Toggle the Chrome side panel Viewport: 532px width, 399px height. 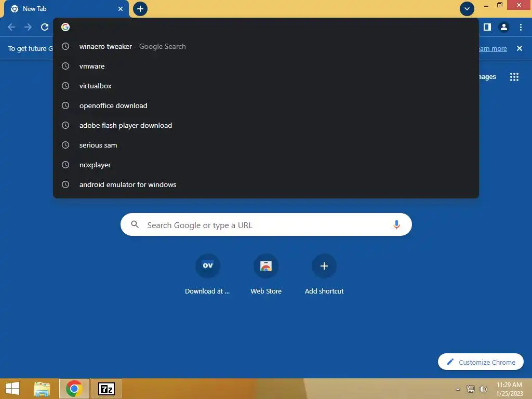(x=487, y=27)
